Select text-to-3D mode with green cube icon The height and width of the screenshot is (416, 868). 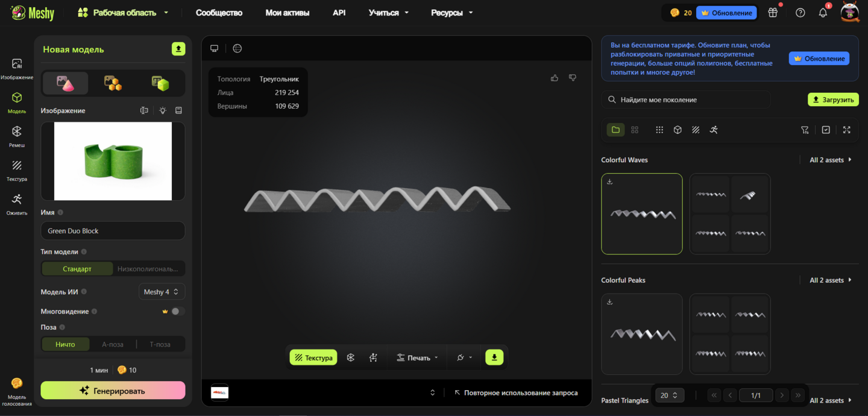click(160, 83)
